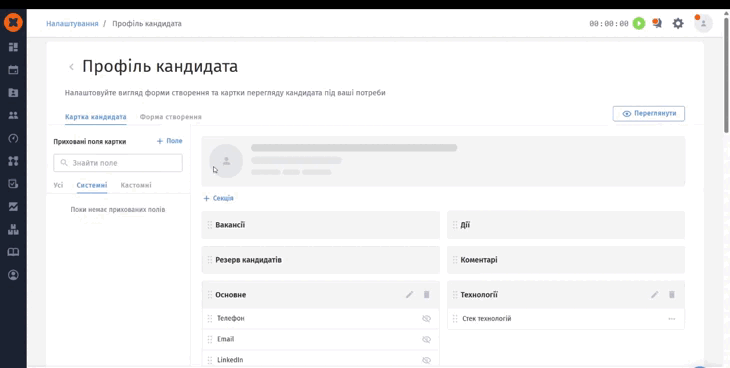Open the blocks icon in sidebar
730x368 pixels.
[14, 229]
